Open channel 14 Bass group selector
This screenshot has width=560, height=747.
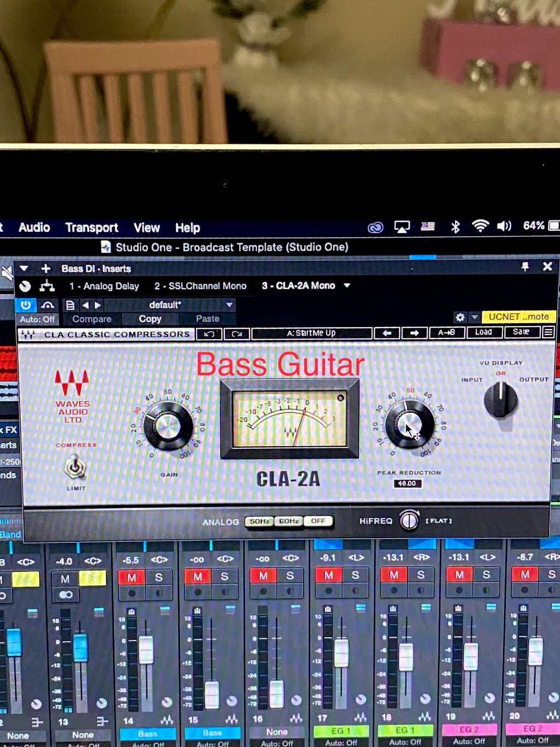148,733
